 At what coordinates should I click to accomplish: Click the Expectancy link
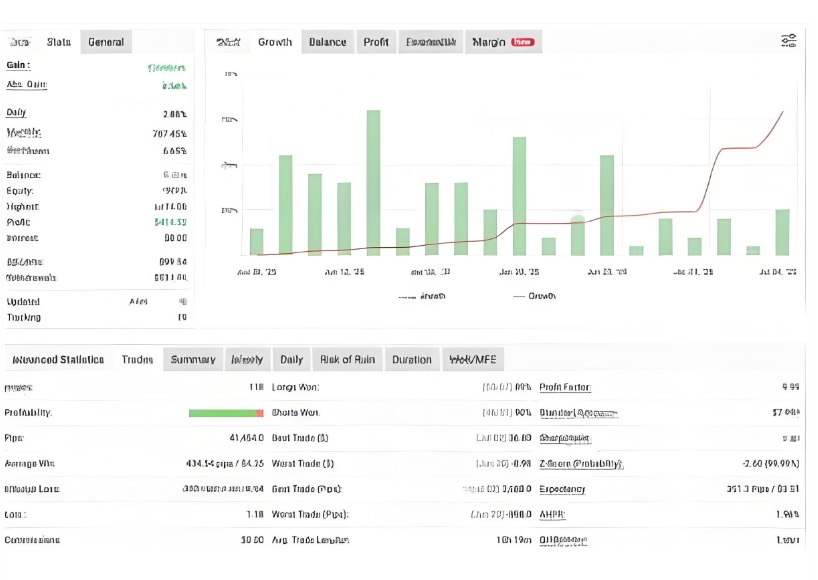[x=562, y=489]
